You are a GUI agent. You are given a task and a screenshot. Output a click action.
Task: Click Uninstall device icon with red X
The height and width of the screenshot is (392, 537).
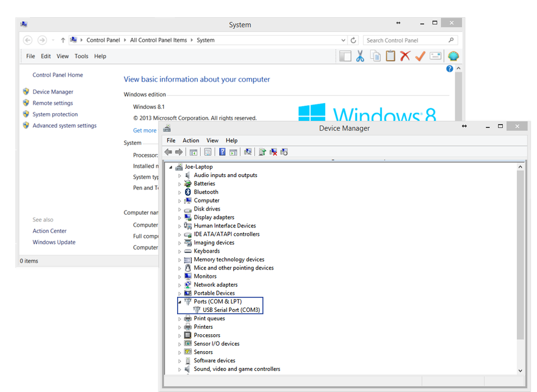(x=274, y=152)
